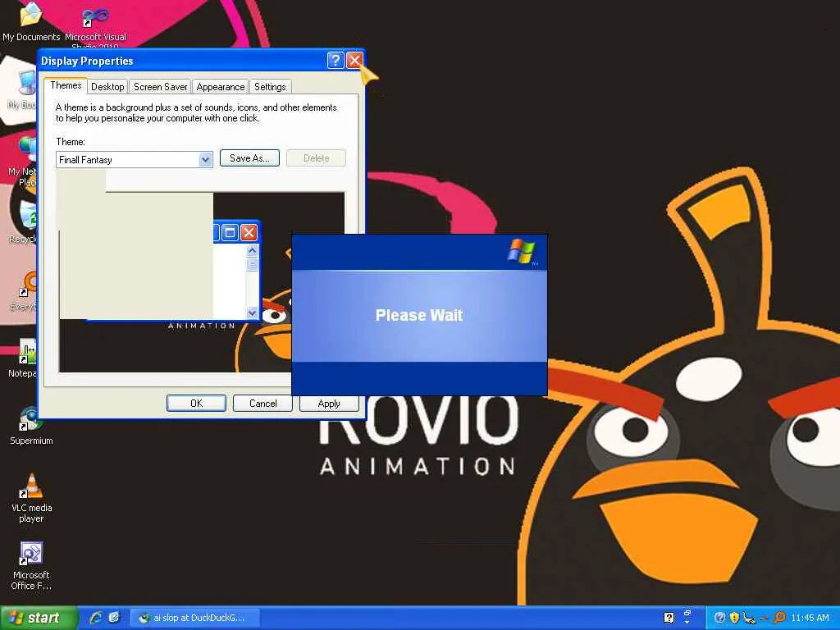Image resolution: width=840 pixels, height=630 pixels.
Task: Confirm with the OK button
Action: tap(196, 404)
